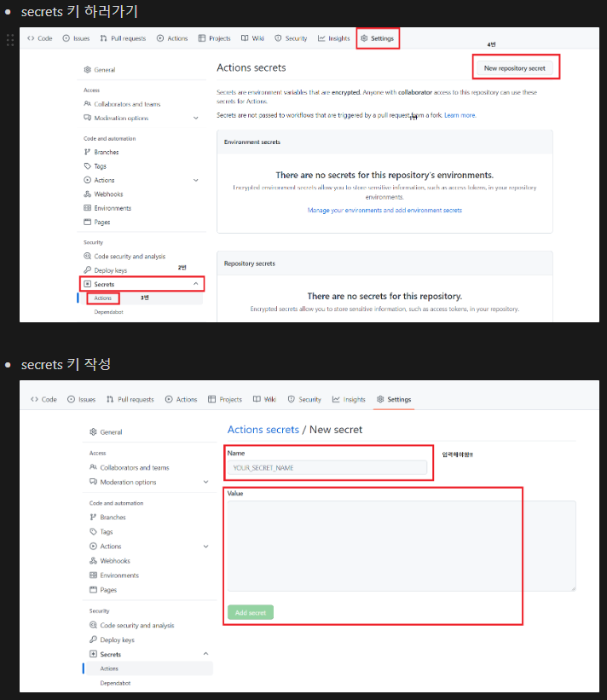Select Actions under Secrets in top sidebar

(x=102, y=298)
